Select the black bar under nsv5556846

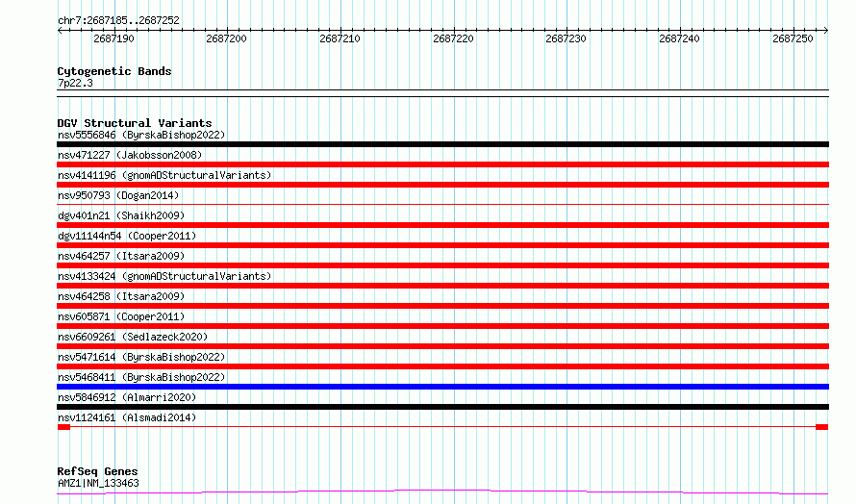[x=442, y=144]
